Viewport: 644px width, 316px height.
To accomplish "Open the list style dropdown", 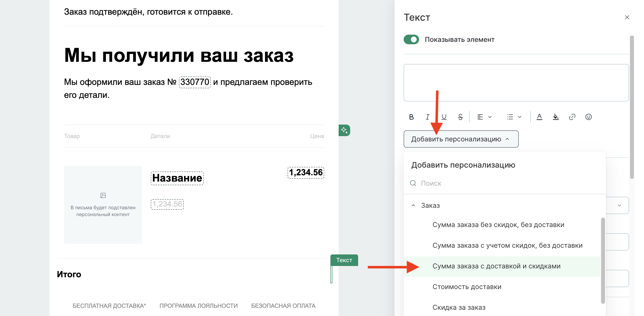I will click(x=514, y=117).
